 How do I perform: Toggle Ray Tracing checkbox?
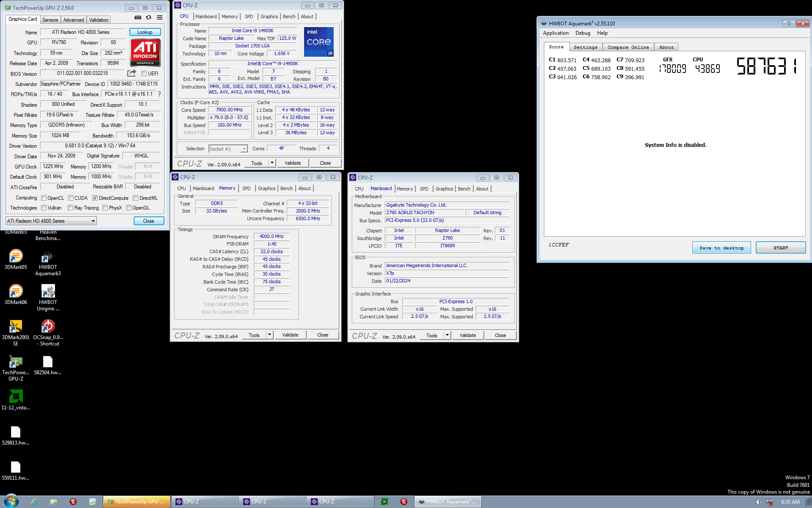[x=70, y=208]
